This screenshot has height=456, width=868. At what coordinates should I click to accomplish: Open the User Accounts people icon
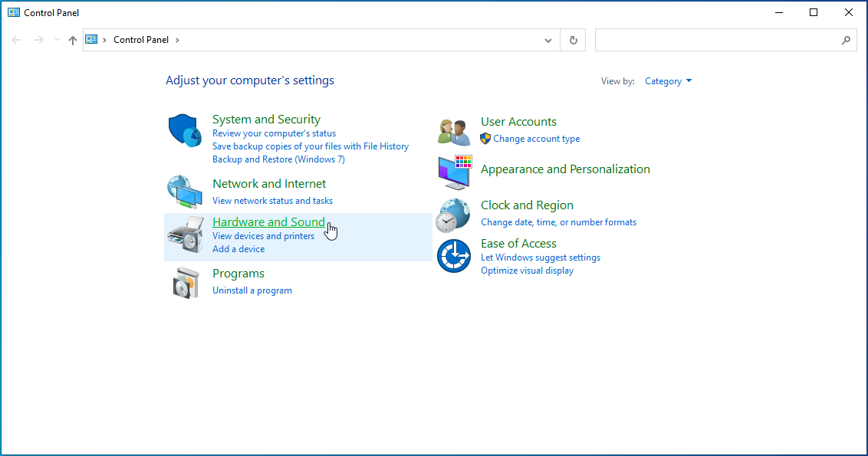(453, 131)
